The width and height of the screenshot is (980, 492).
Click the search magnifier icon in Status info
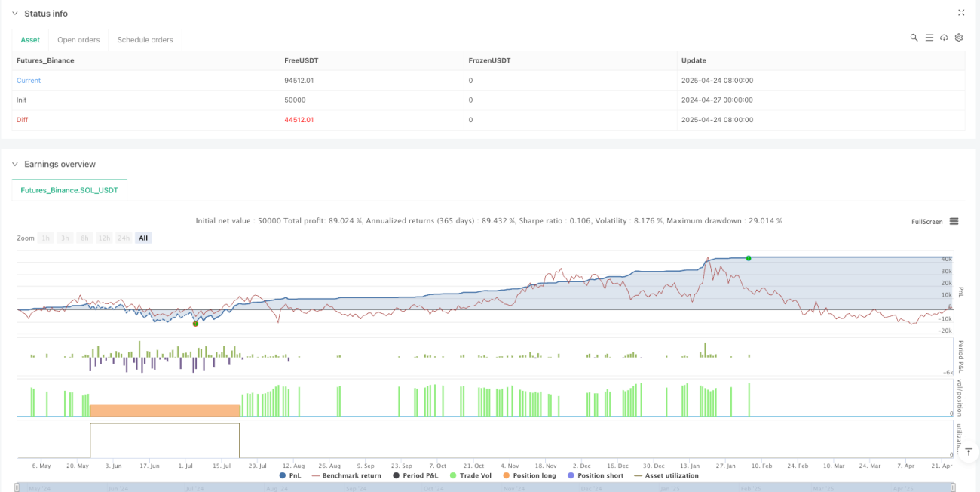tap(914, 38)
